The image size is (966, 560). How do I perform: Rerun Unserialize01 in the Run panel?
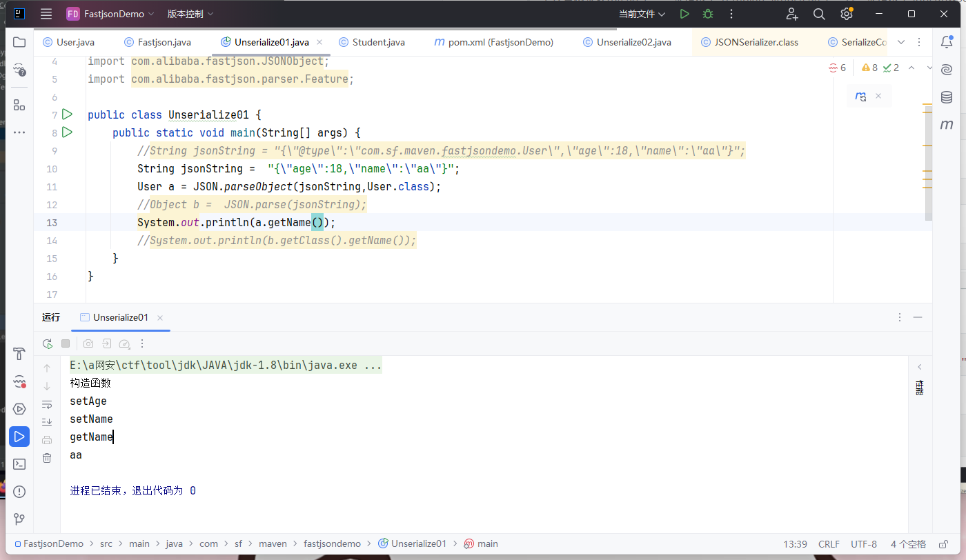pos(47,343)
